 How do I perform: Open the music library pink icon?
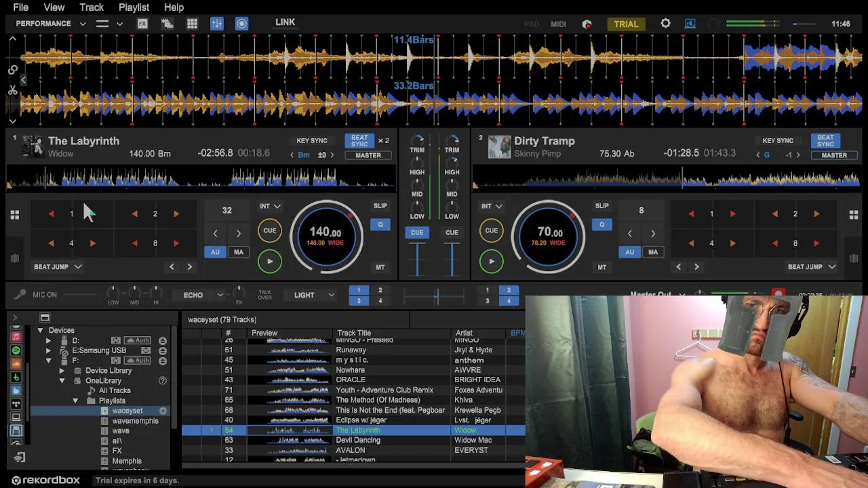click(x=16, y=337)
